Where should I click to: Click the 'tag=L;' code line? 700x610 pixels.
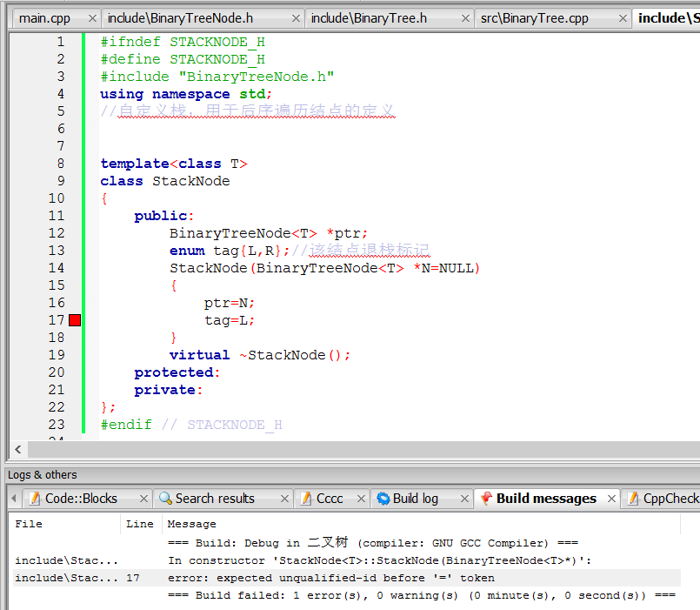click(230, 320)
